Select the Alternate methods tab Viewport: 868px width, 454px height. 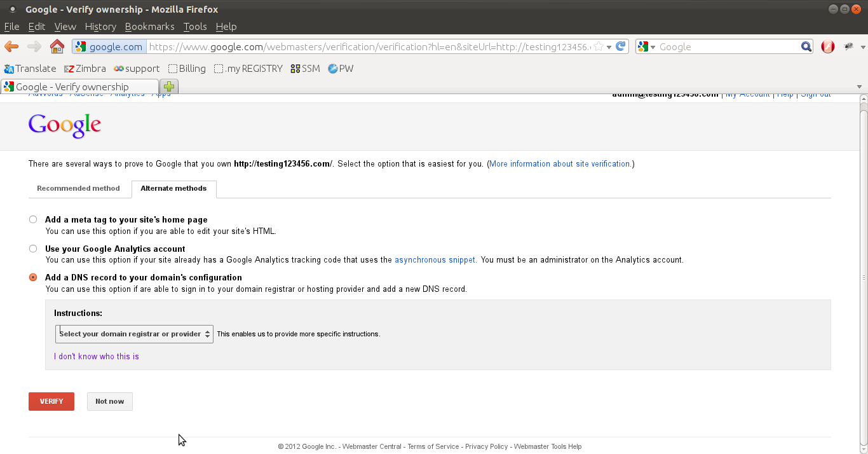[173, 189]
